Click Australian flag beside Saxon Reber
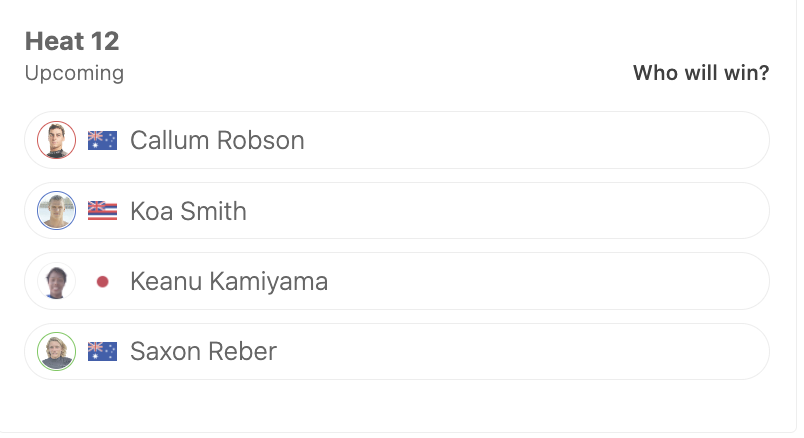The height and width of the screenshot is (438, 804). (103, 352)
